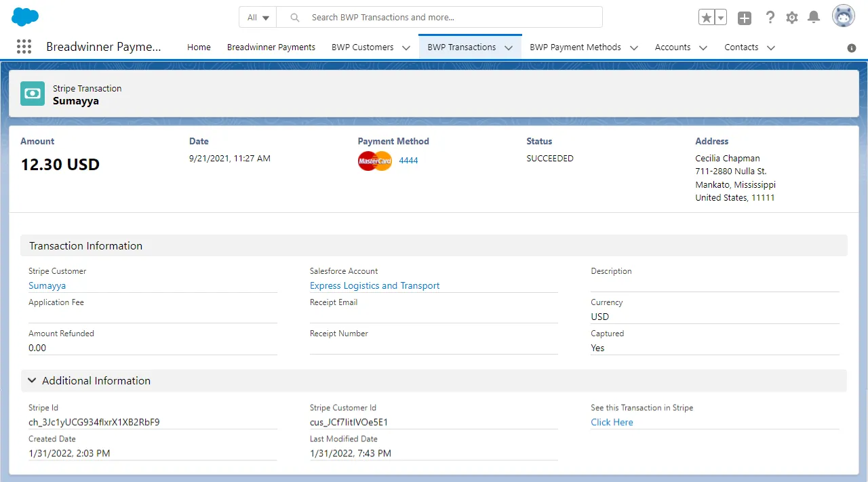Open the Setup gear icon

coord(792,18)
